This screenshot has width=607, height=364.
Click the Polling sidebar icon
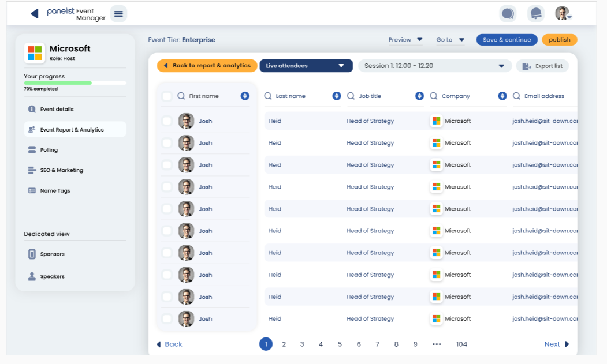[32, 150]
